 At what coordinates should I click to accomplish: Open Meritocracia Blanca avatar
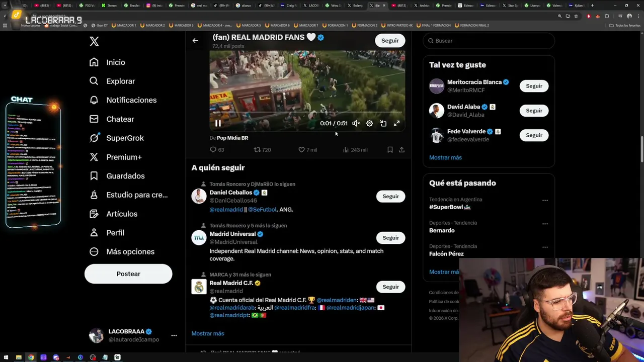click(436, 86)
